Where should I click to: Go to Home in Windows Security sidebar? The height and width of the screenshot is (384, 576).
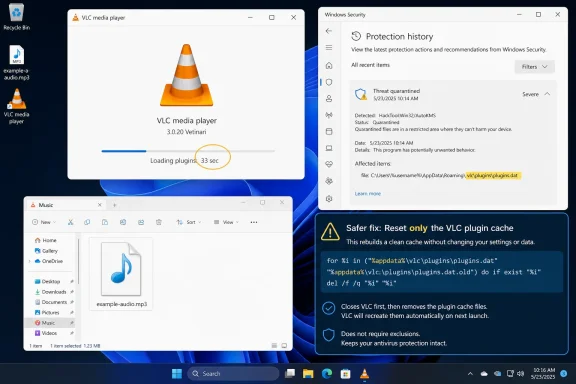click(x=329, y=65)
